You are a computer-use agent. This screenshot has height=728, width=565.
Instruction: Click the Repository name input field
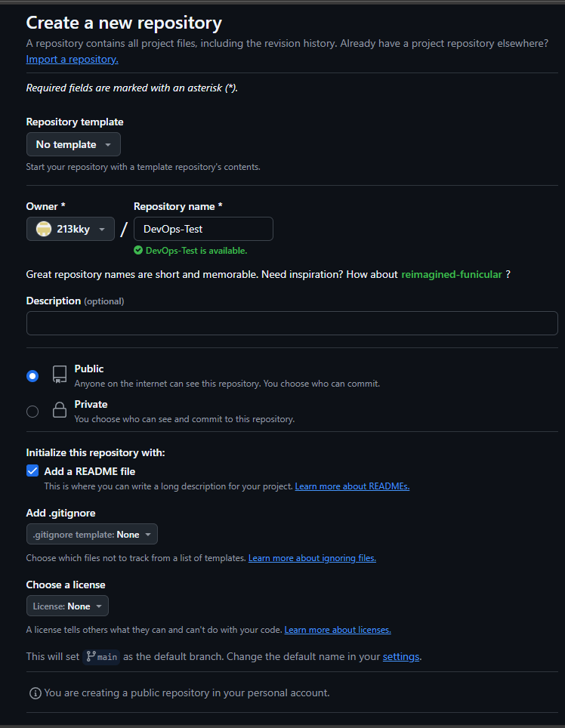coord(203,229)
